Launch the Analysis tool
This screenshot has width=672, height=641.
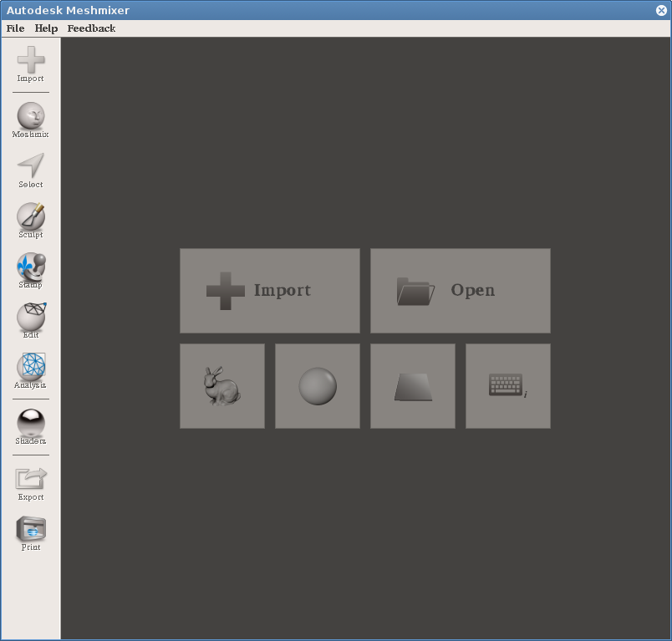(x=30, y=371)
